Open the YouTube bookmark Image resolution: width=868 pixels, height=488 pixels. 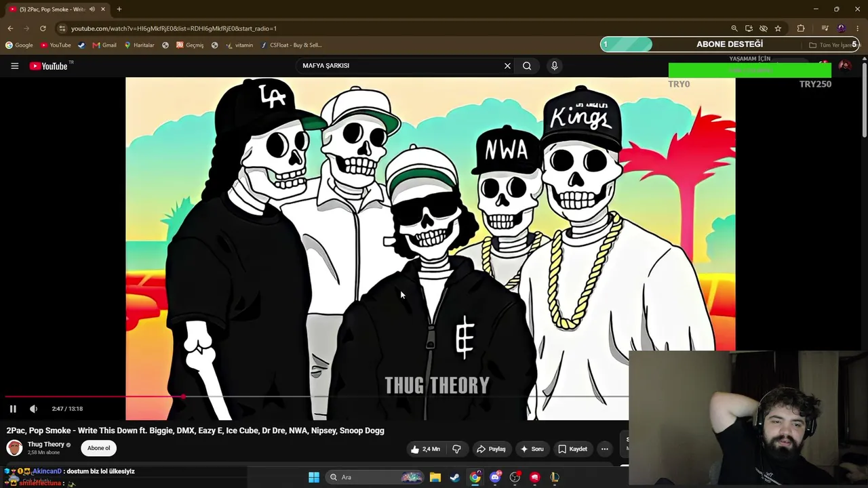[56, 45]
